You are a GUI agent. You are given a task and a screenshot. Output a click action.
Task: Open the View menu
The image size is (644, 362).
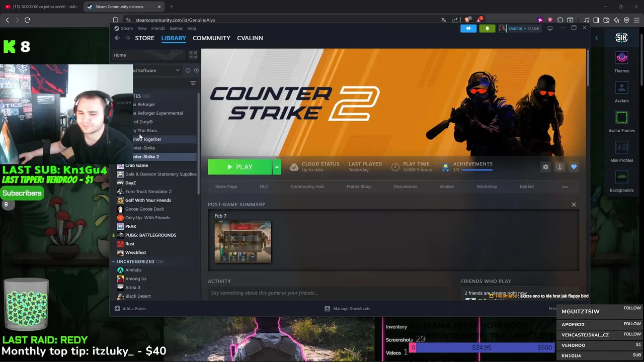[x=142, y=29]
